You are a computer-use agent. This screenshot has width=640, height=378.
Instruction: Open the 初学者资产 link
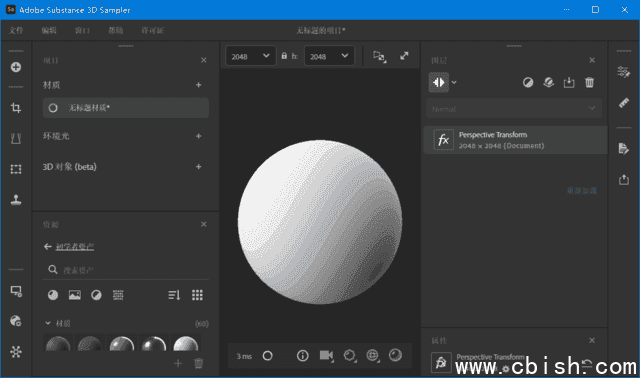pos(75,247)
